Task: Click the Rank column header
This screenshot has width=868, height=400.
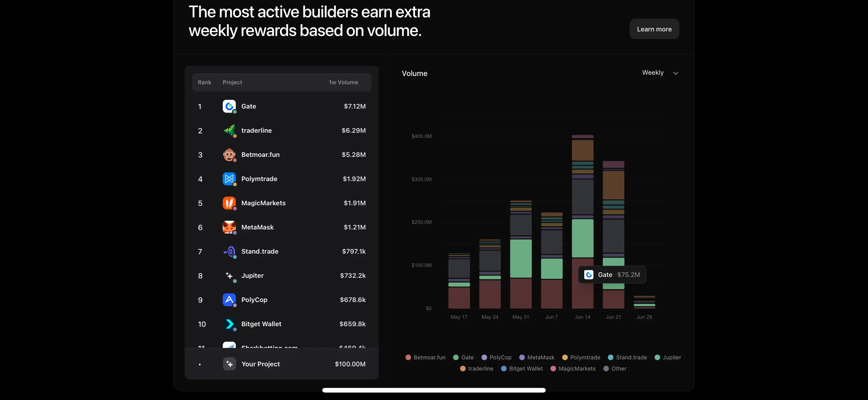Action: tap(204, 82)
